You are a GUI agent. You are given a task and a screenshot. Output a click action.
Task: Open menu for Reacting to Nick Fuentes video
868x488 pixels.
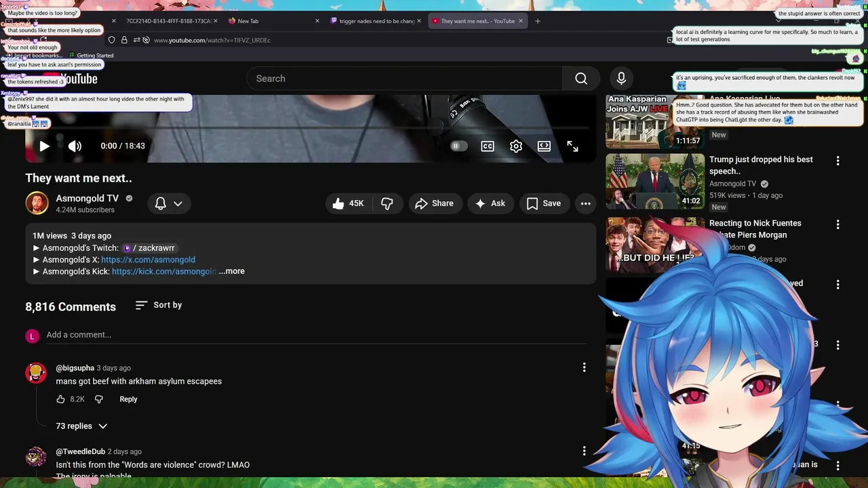[x=837, y=224]
